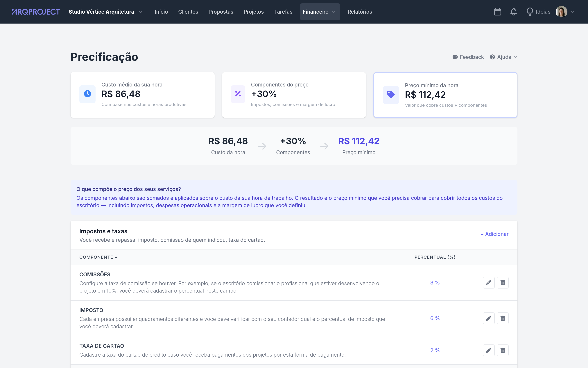Click the Feedback speech bubble icon
Viewport: 588px width, 368px height.
(x=455, y=57)
